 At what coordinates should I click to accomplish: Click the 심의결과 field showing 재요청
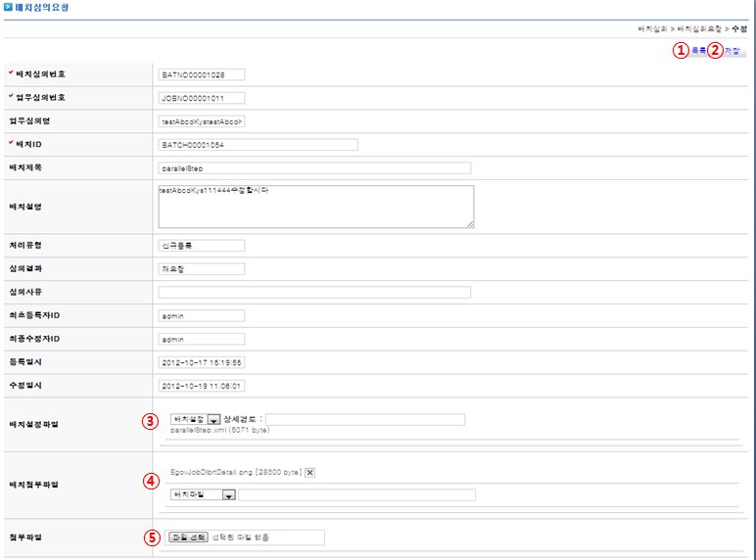tap(201, 269)
